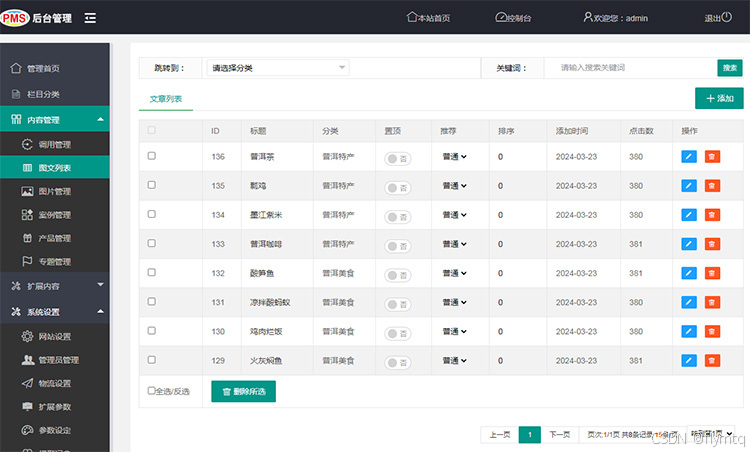Go to 本站首页 site home
The height and width of the screenshot is (452, 750).
point(428,18)
